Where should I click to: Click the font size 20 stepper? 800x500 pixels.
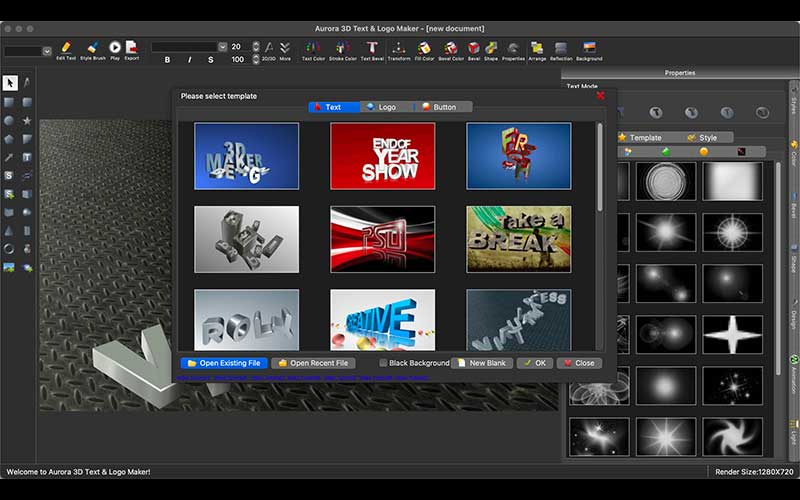point(256,46)
